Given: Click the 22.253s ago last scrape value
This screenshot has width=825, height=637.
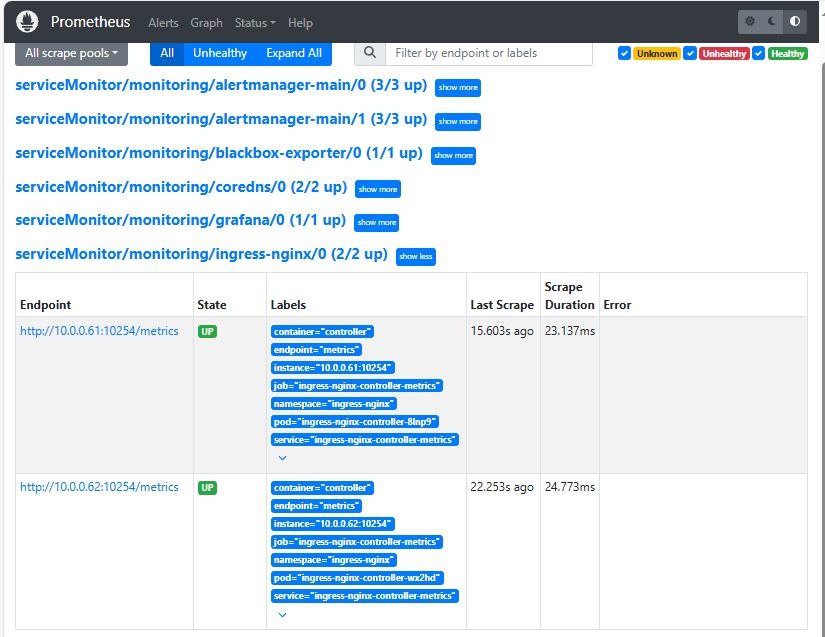Looking at the screenshot, I should [502, 487].
